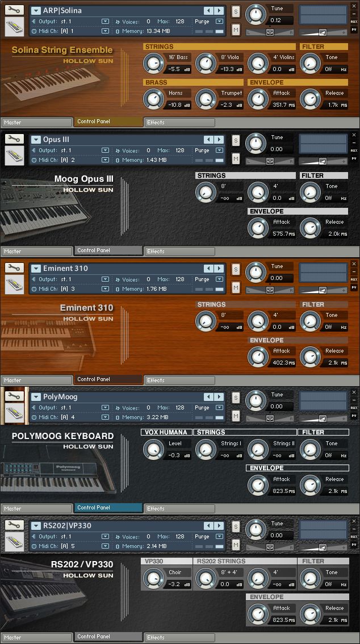Screen dimensions: 360x644
Task: Click the ARP|Solina Trumpet knob
Action: click(x=205, y=99)
